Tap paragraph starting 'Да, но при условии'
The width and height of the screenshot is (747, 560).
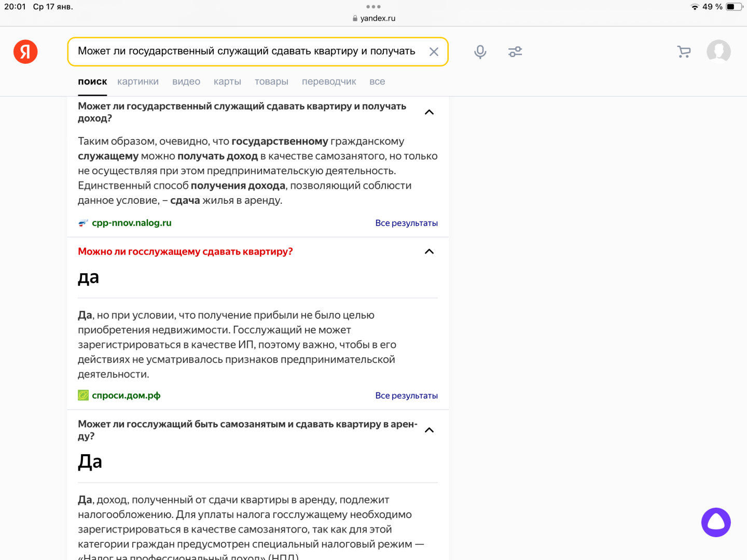coord(237,344)
